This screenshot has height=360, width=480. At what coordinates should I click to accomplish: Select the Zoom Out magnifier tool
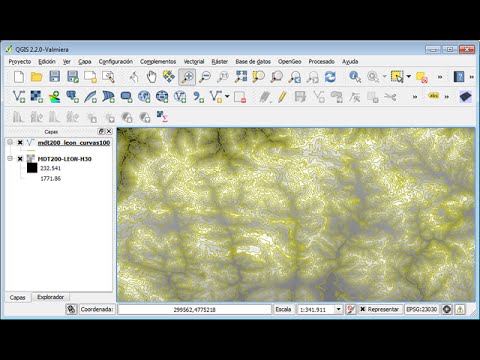click(x=205, y=77)
